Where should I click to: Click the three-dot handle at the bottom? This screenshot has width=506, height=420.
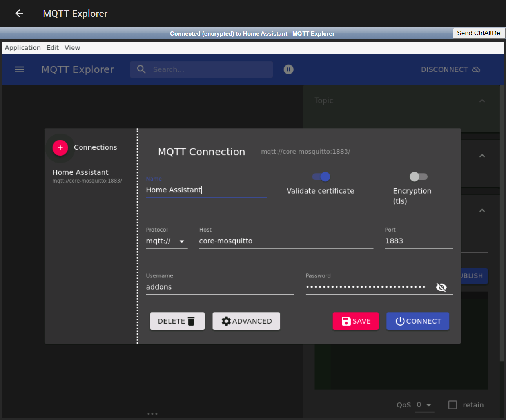click(x=152, y=414)
